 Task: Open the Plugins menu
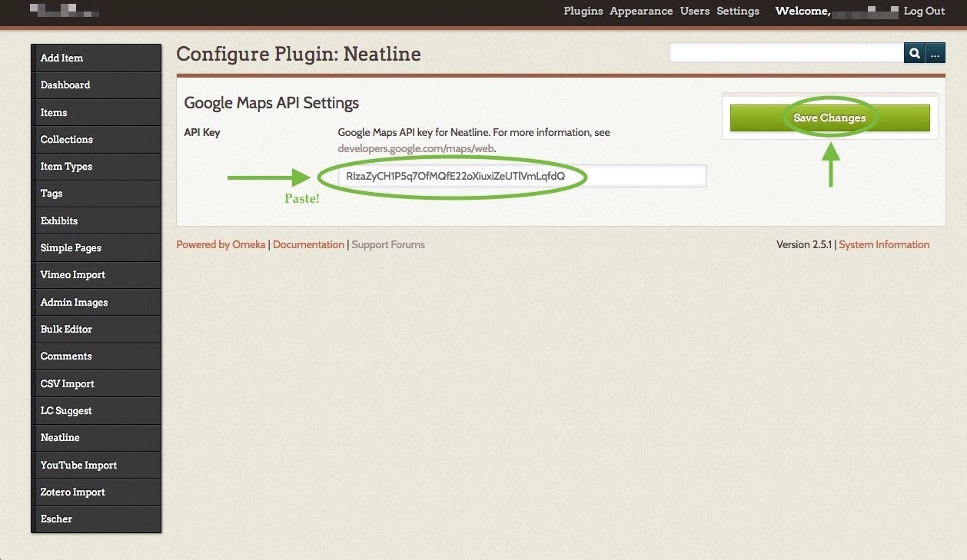pyautogui.click(x=583, y=11)
